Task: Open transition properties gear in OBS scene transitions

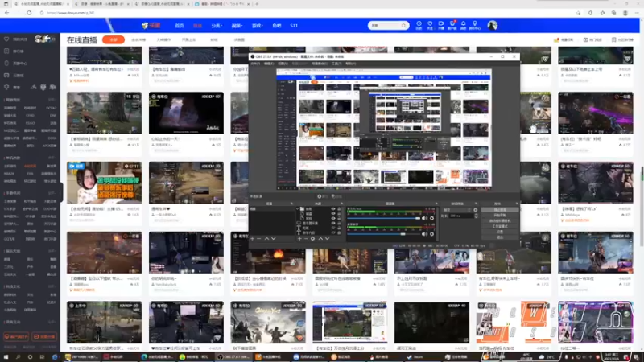Action: point(475,210)
